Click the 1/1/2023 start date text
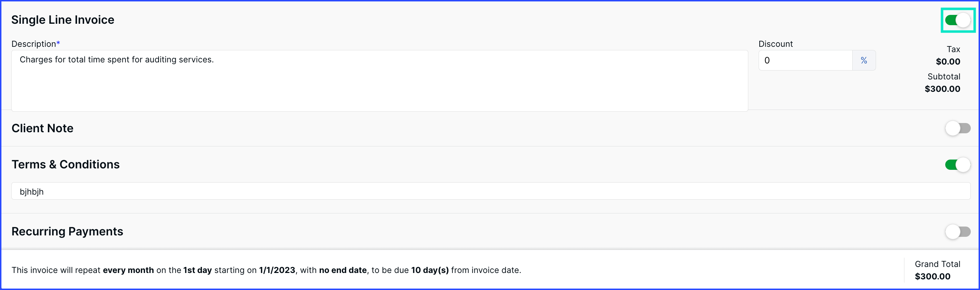The height and width of the screenshot is (290, 980). (x=277, y=270)
